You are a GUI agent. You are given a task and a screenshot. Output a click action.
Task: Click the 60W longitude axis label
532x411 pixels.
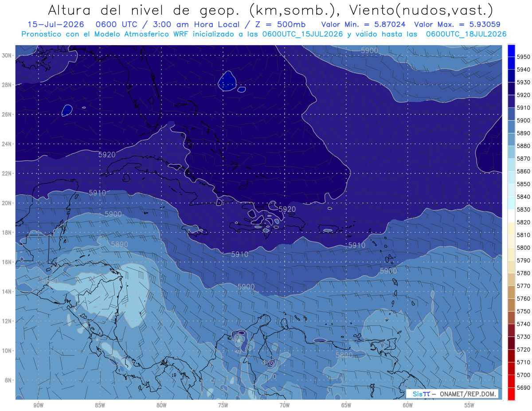pyautogui.click(x=407, y=405)
